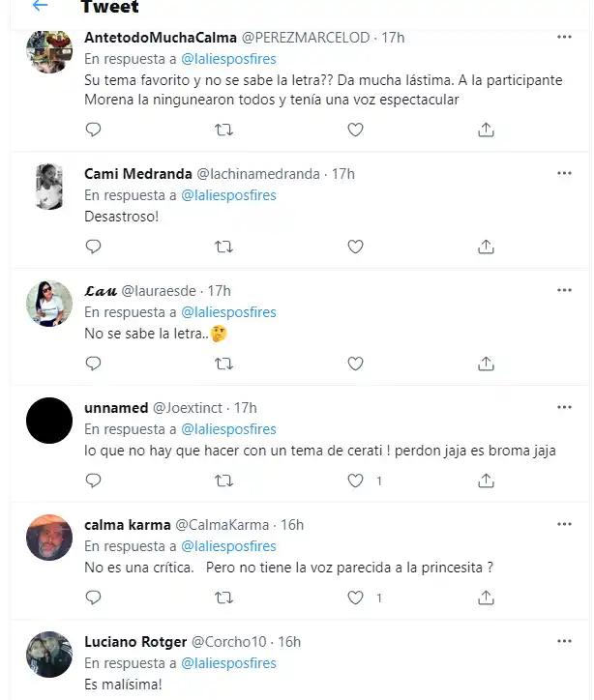Retweet calma karma's tweet
594x700 pixels.
pyautogui.click(x=223, y=598)
